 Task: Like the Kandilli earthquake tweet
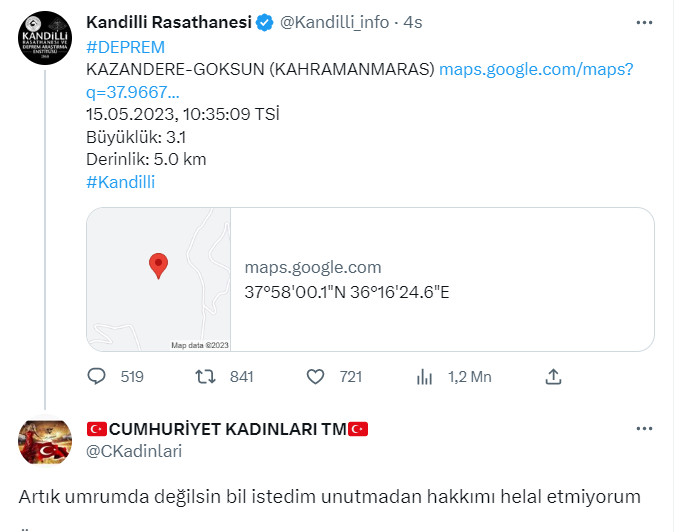[x=315, y=377]
